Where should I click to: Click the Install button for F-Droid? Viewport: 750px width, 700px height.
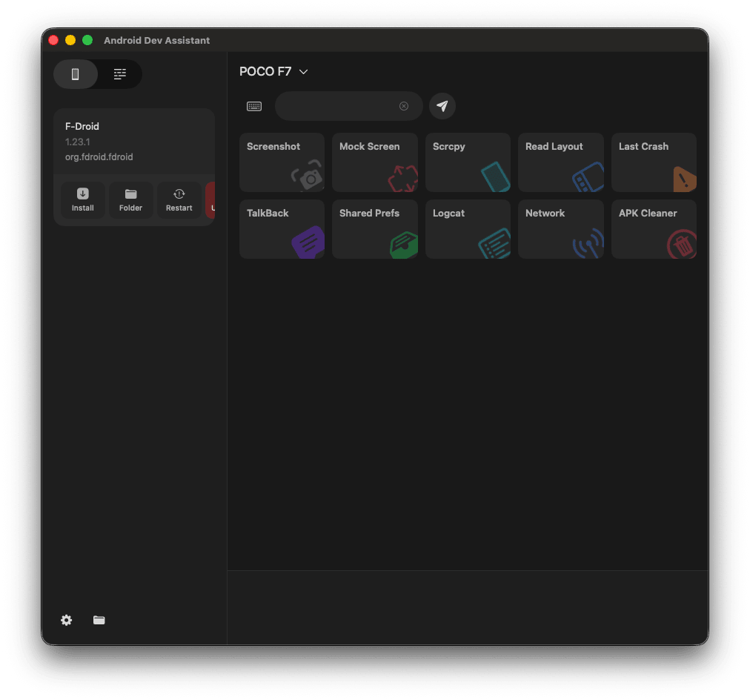(83, 200)
